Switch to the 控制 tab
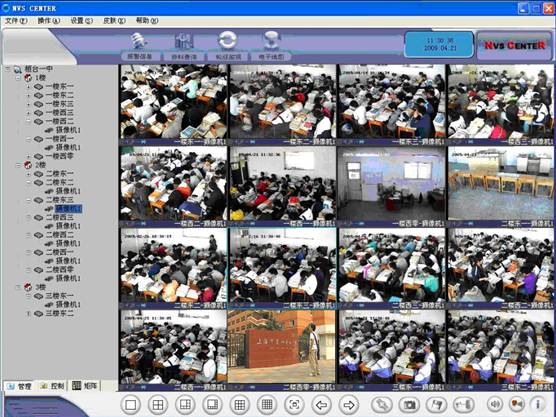The image size is (556, 417). tap(53, 386)
